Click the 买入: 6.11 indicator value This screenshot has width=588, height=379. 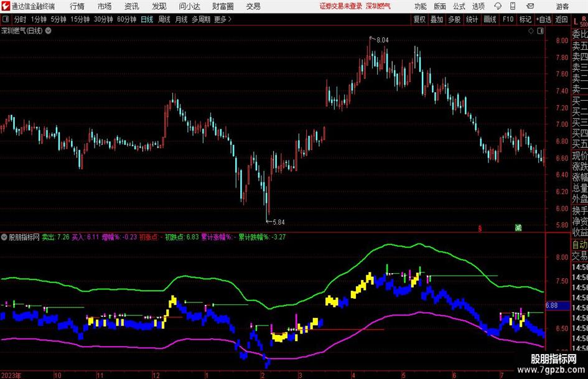point(85,237)
